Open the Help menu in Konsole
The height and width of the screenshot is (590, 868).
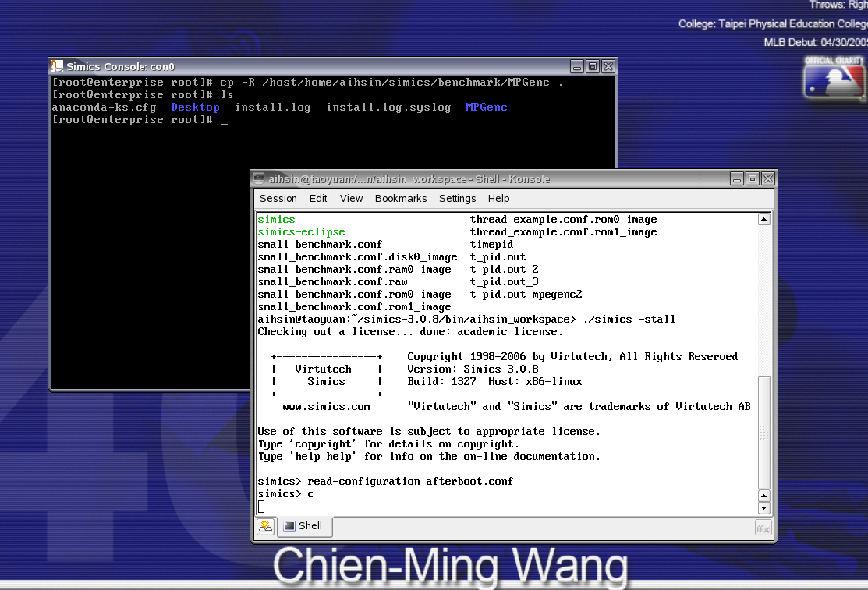[498, 198]
